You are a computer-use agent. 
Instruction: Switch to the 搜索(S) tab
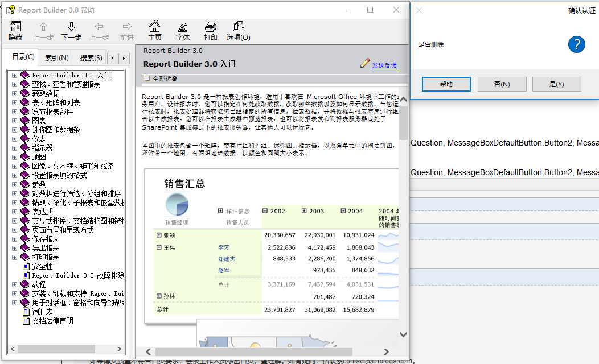pos(91,57)
